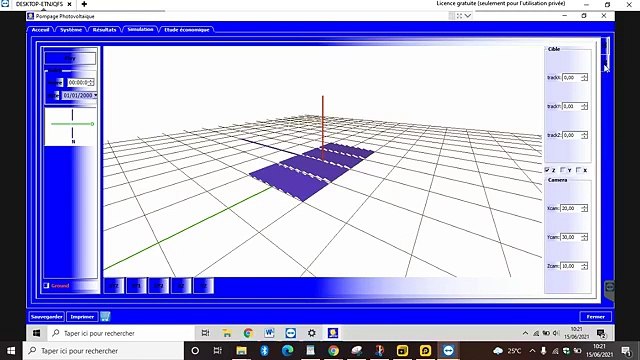640x360 pixels.
Task: Click the Fermer button
Action: tap(596, 317)
